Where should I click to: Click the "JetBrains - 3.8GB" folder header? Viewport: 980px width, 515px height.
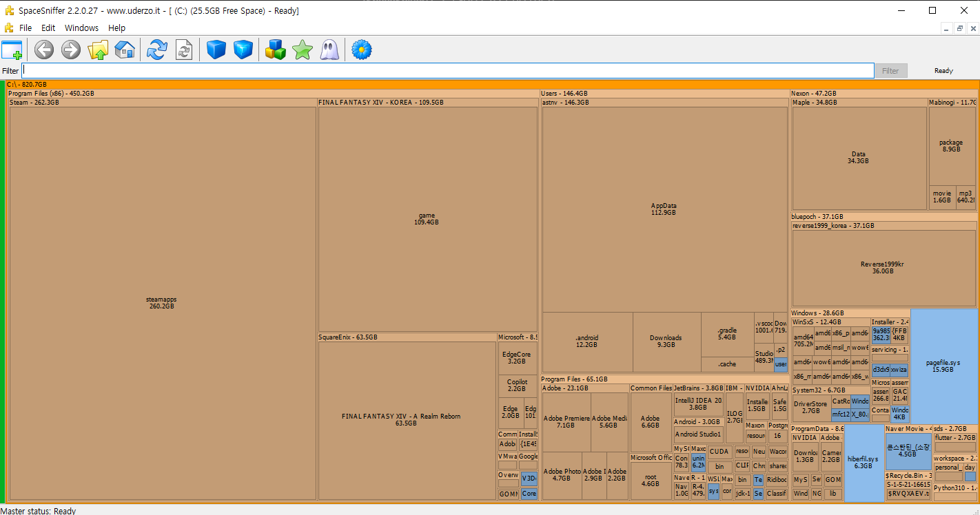point(698,388)
